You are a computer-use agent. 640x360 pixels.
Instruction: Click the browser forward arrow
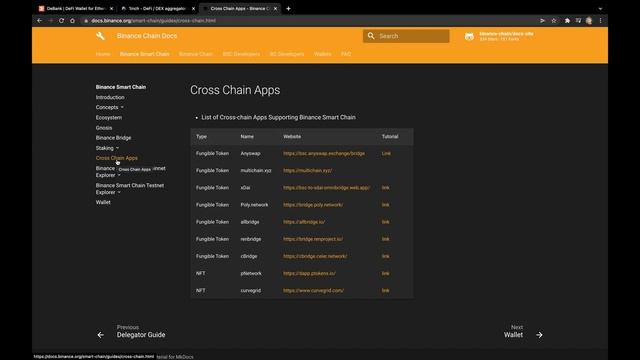coord(51,20)
